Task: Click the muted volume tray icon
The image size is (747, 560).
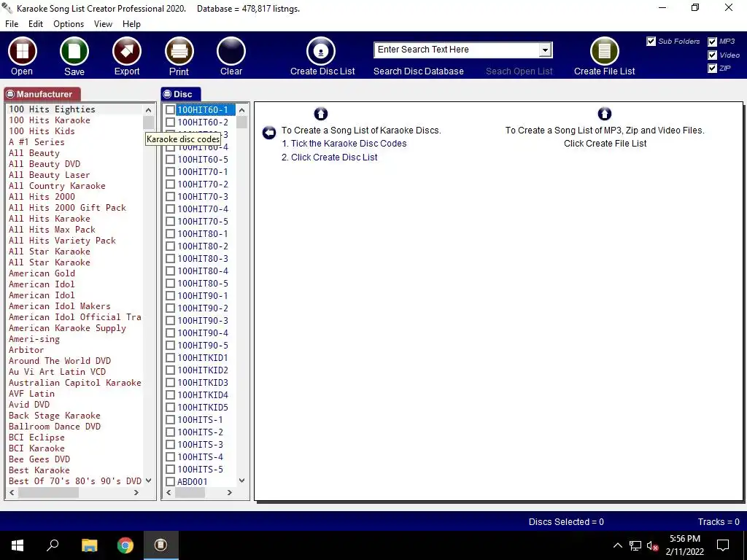Action: 652,545
